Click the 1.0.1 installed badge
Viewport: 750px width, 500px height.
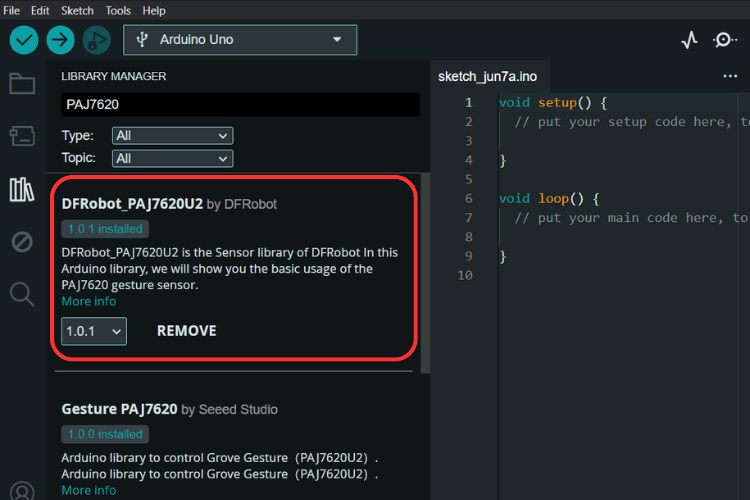pos(105,229)
